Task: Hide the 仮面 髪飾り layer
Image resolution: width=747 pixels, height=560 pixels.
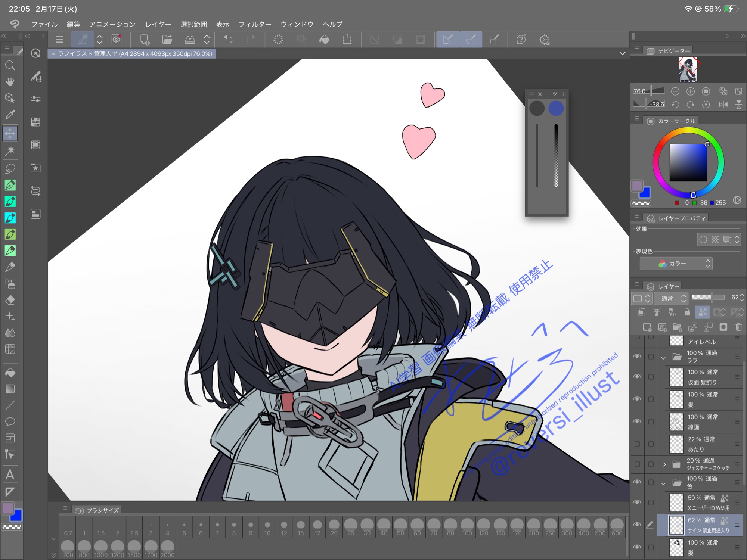Action: point(637,377)
